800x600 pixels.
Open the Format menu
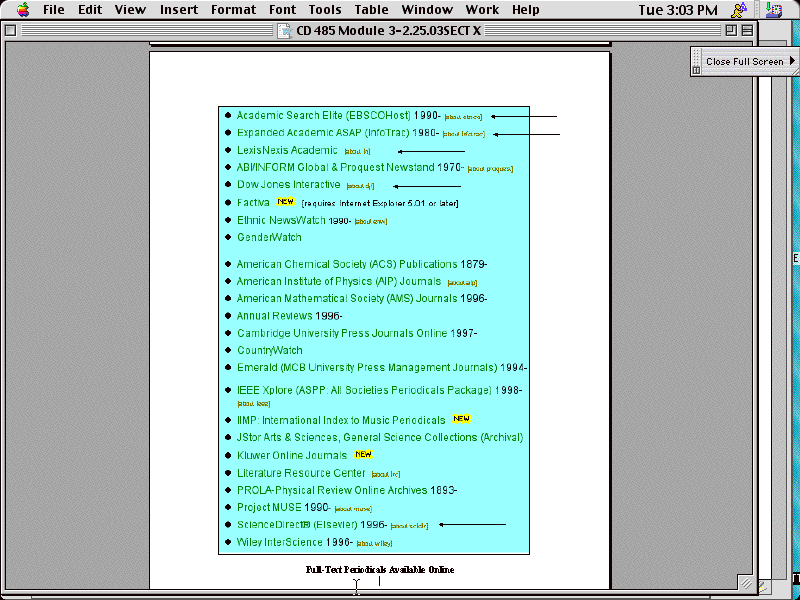pyautogui.click(x=233, y=10)
